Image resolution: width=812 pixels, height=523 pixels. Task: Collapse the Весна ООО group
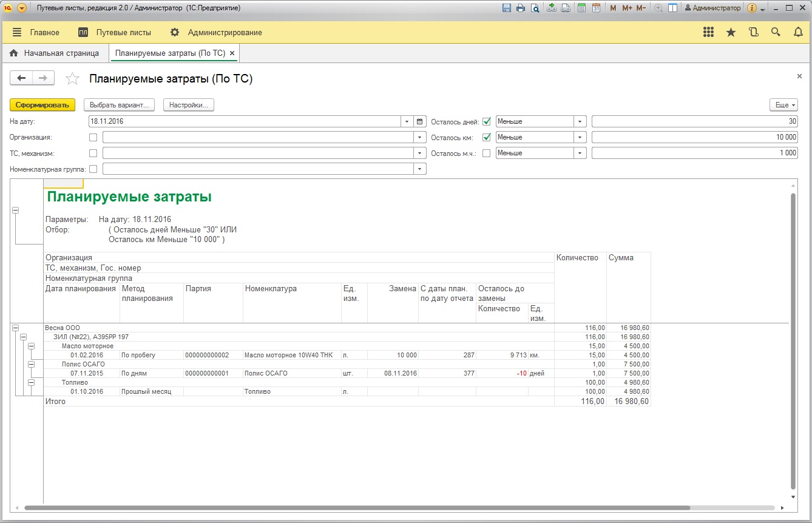15,328
